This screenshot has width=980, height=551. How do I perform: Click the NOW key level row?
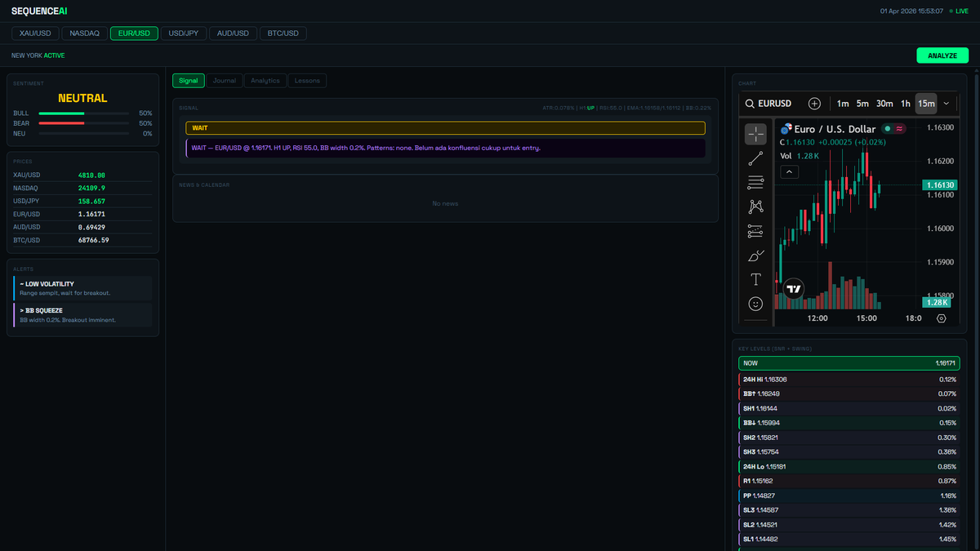click(x=849, y=363)
